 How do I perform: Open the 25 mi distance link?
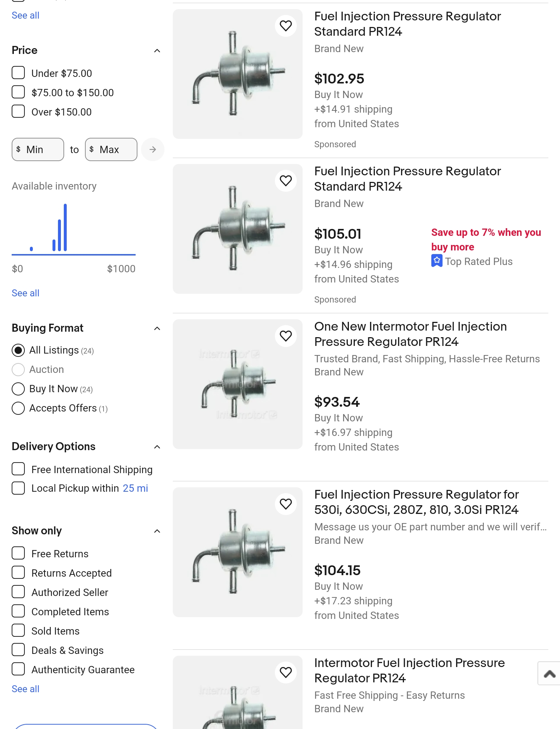135,488
